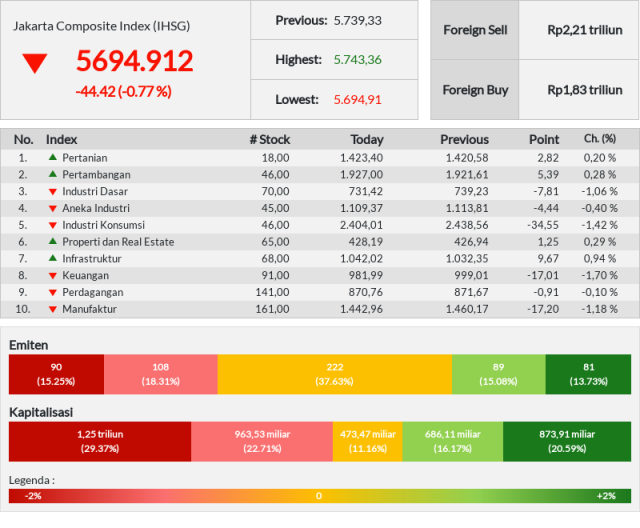The height and width of the screenshot is (528, 640).
Task: Click the green up arrow next to Infrastruktur
Action: point(53,258)
